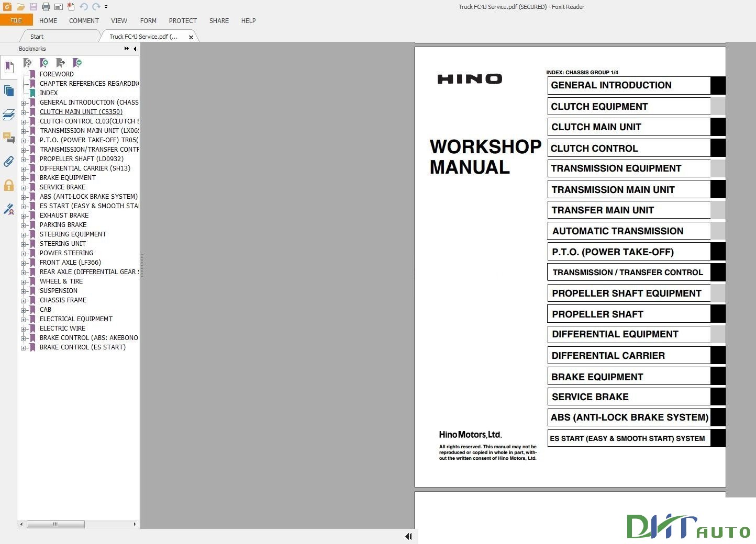This screenshot has width=756, height=544.
Task: Open the Attachments panel icon
Action: (x=8, y=161)
